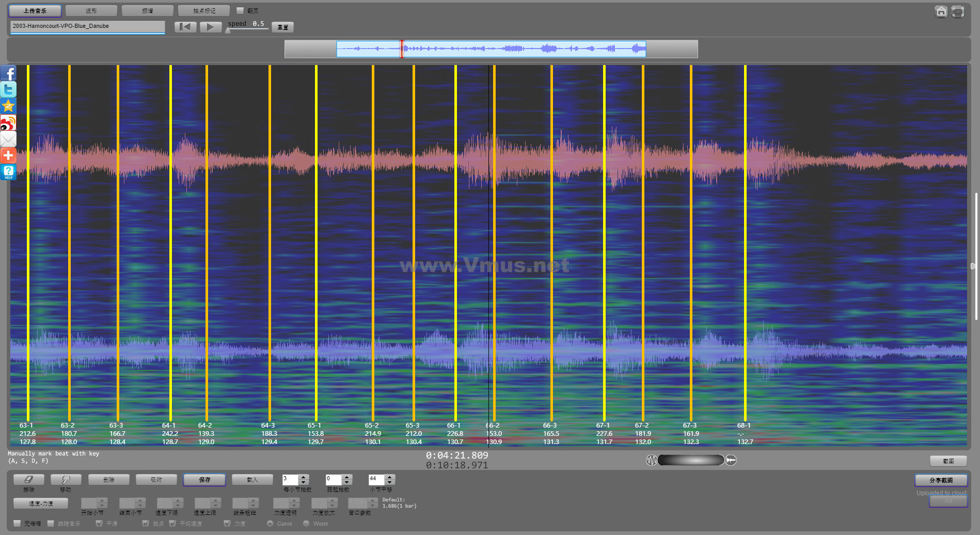Toggle the 拍点 beat point checkbox

(146, 524)
